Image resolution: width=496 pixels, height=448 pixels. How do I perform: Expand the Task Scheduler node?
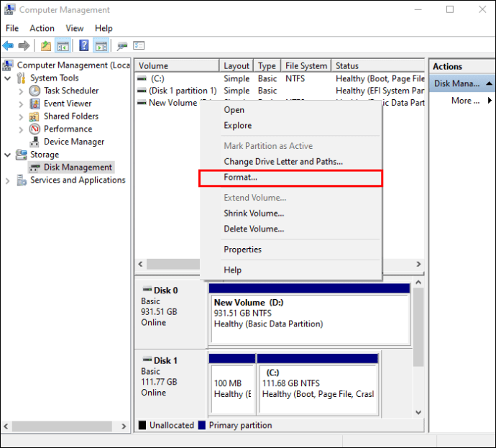(x=21, y=91)
